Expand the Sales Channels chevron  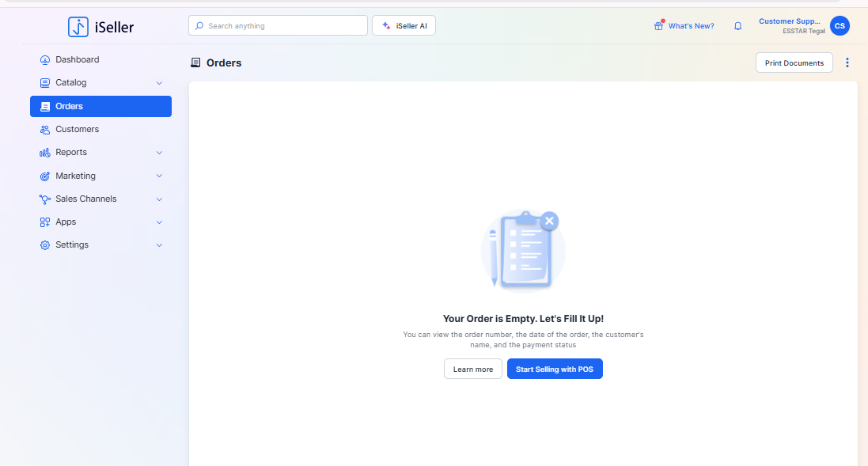(159, 199)
